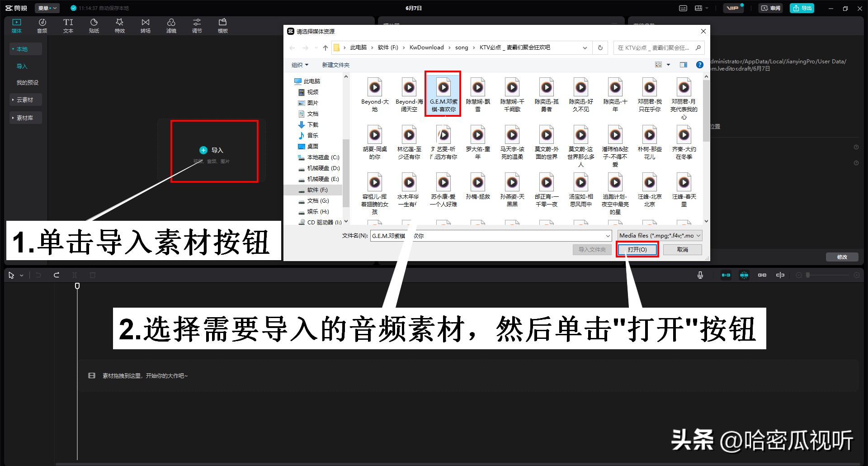Select the G.E.M.邓紫棋-喜欢你 media thumbnail
The width and height of the screenshot is (868, 466).
tap(443, 93)
